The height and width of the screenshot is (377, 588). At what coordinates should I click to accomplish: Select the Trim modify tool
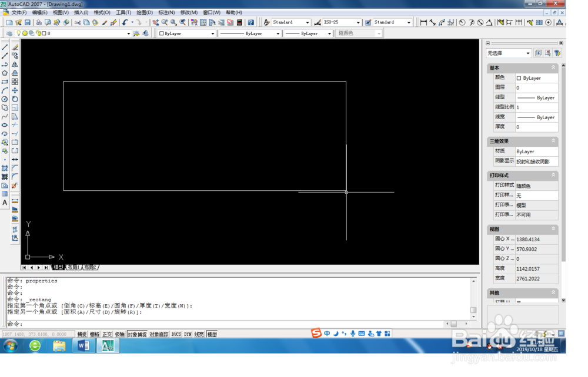[x=15, y=125]
